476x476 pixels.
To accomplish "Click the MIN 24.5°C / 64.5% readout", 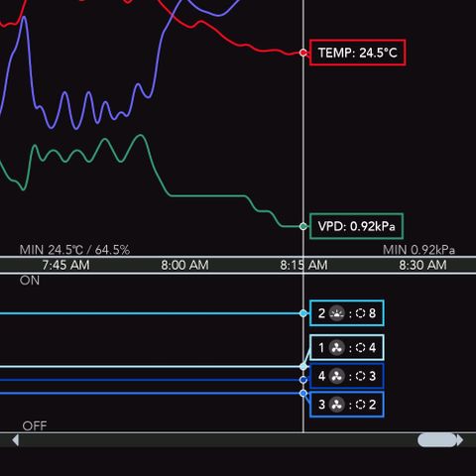I will coord(74,250).
